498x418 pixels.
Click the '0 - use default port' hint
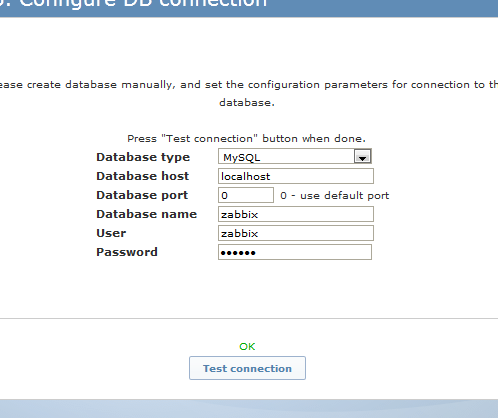click(335, 195)
